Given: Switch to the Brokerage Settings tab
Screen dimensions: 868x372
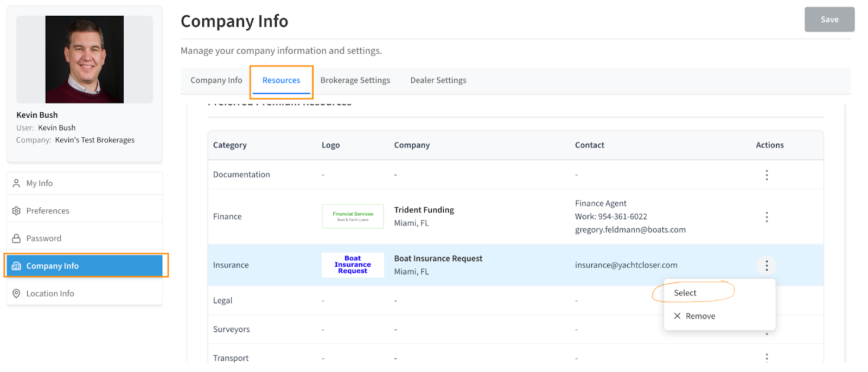Looking at the screenshot, I should 355,80.
